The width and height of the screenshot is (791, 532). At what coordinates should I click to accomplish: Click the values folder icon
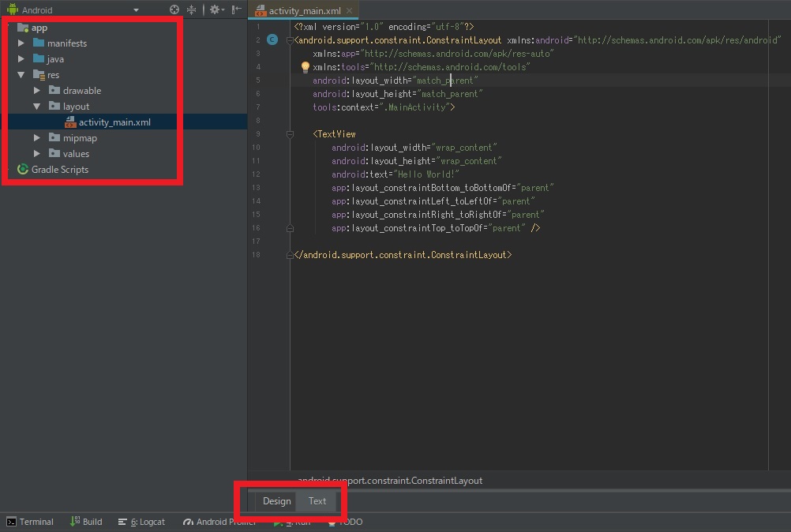point(54,153)
